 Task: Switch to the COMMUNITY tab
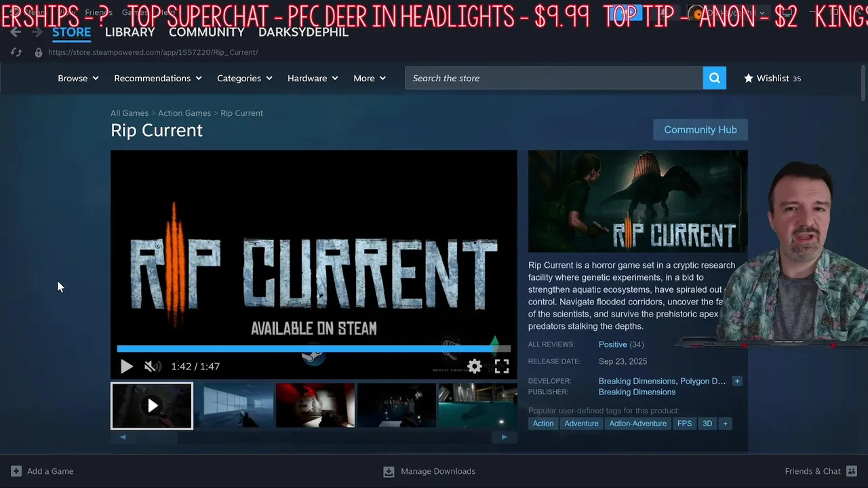click(x=206, y=32)
